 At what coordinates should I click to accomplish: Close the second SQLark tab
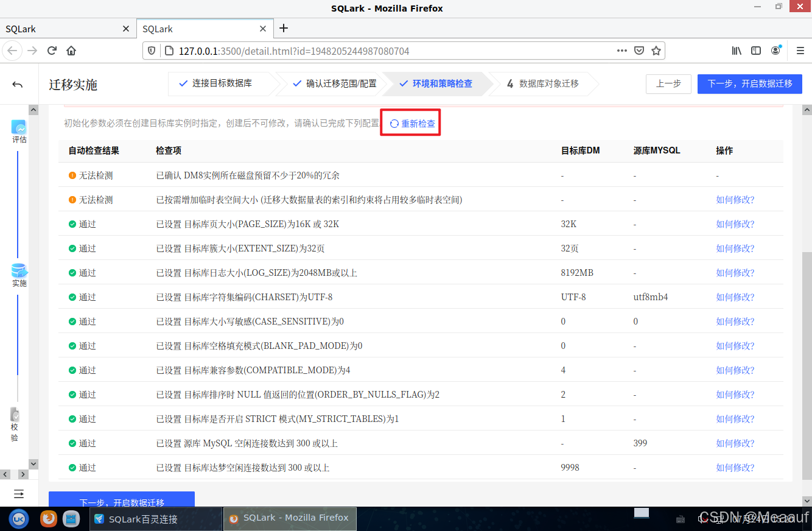click(x=263, y=29)
